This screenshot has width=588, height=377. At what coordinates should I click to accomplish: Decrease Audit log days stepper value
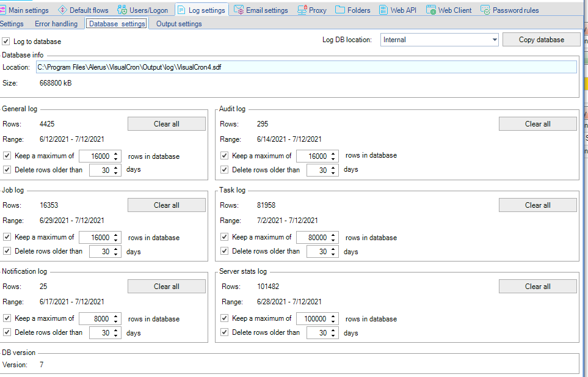click(x=333, y=173)
